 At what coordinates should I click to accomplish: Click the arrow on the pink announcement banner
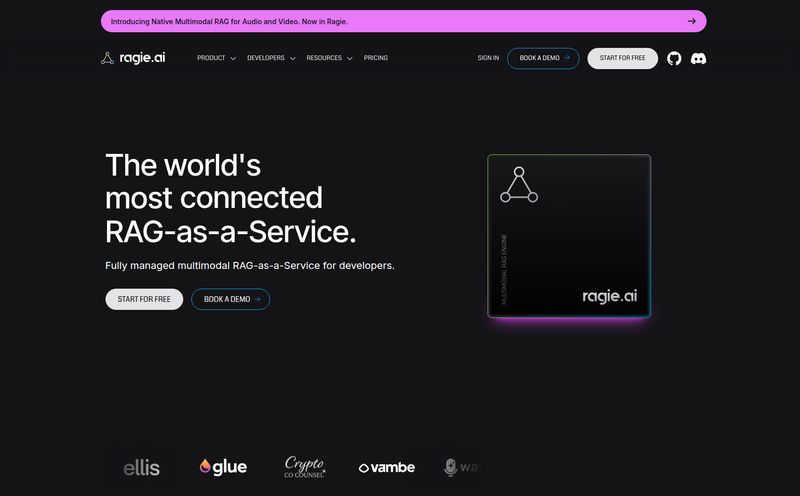[x=691, y=21]
